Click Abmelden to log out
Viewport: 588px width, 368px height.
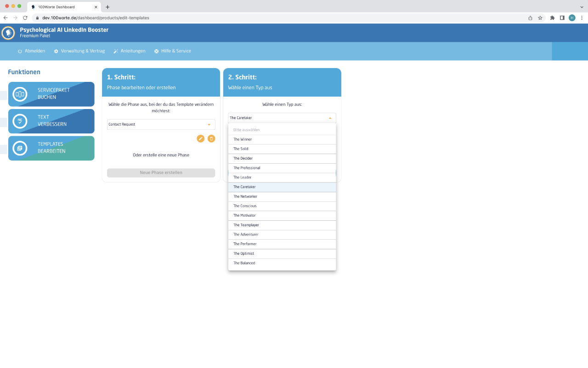[31, 51]
